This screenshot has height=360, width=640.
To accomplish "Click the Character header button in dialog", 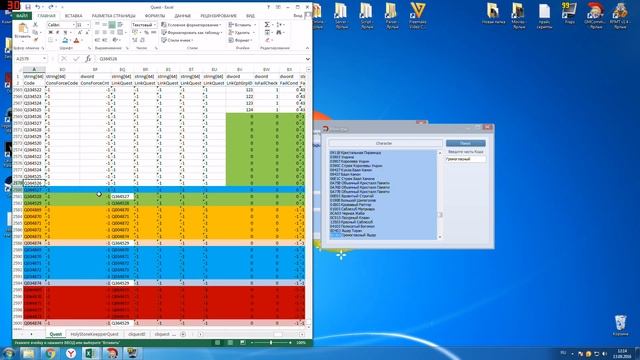I will tap(384, 143).
